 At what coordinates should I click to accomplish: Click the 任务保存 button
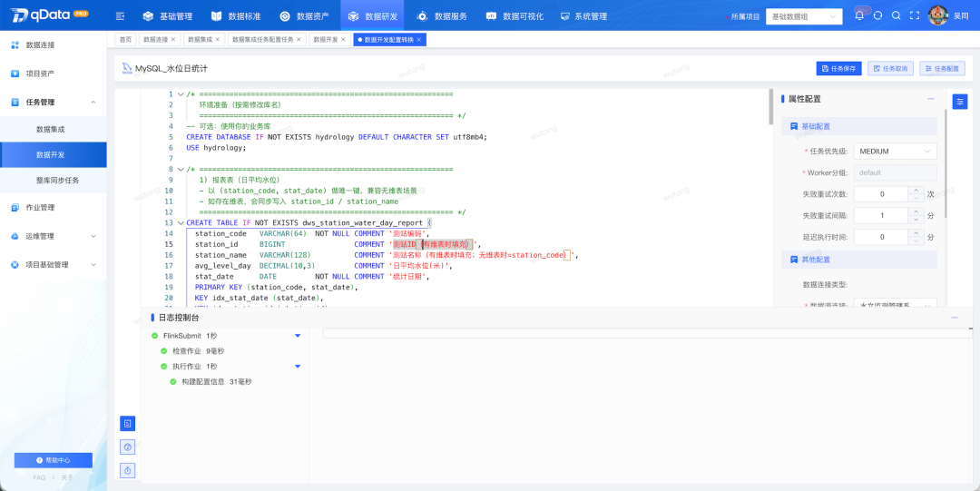pos(839,68)
